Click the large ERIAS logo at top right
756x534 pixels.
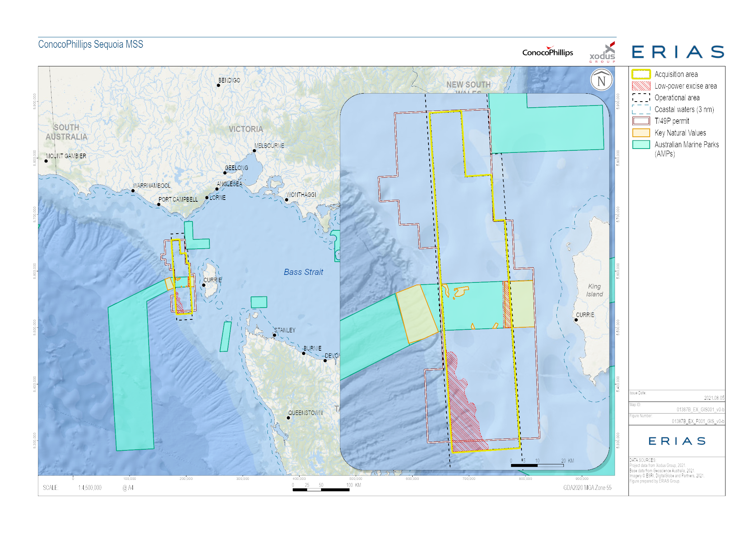678,52
